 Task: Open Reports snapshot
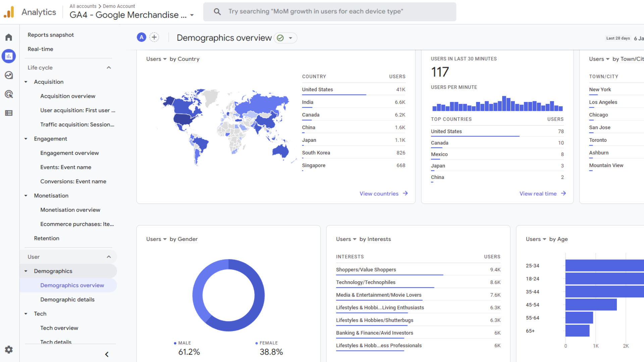click(51, 35)
